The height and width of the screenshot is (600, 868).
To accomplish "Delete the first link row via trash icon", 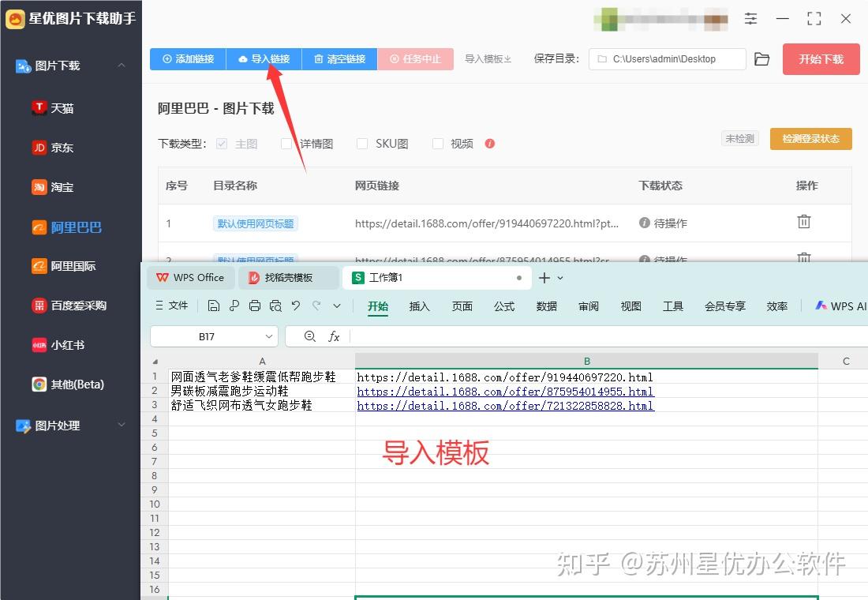I will pyautogui.click(x=803, y=222).
